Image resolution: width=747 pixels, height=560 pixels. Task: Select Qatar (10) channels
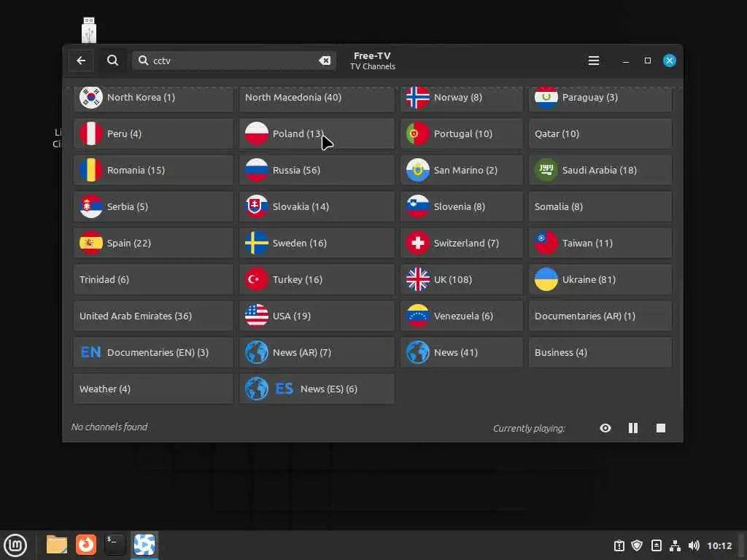click(600, 134)
